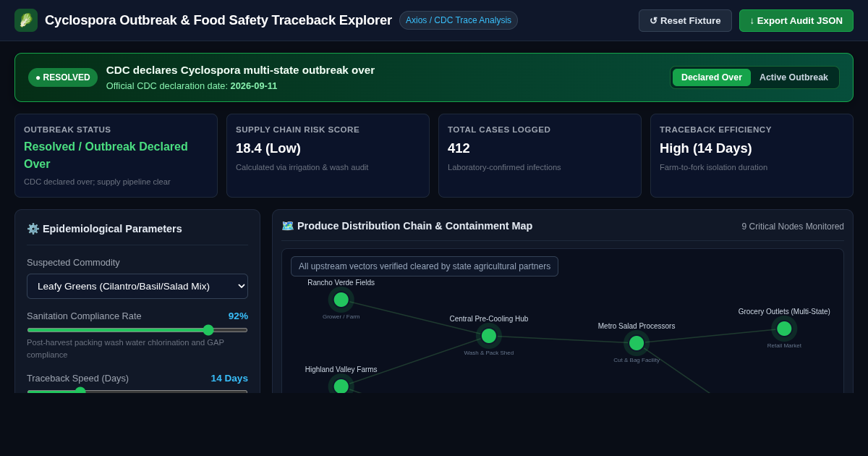Image resolution: width=868 pixels, height=456 pixels.
Task: Select the Metro Salad Processors node
Action: [637, 343]
